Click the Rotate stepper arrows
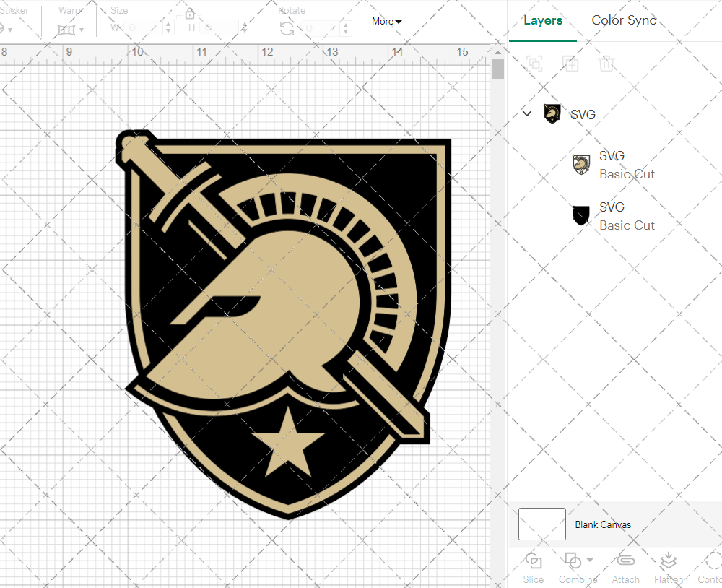 coord(347,28)
